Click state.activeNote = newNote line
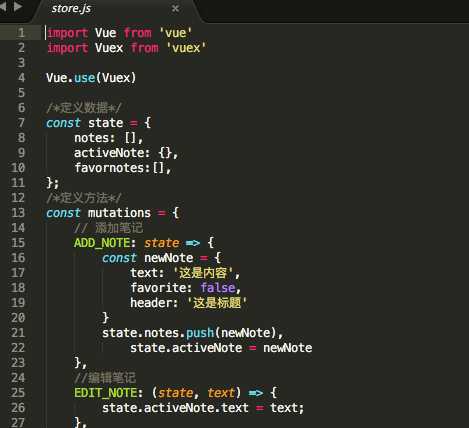 tap(221, 348)
